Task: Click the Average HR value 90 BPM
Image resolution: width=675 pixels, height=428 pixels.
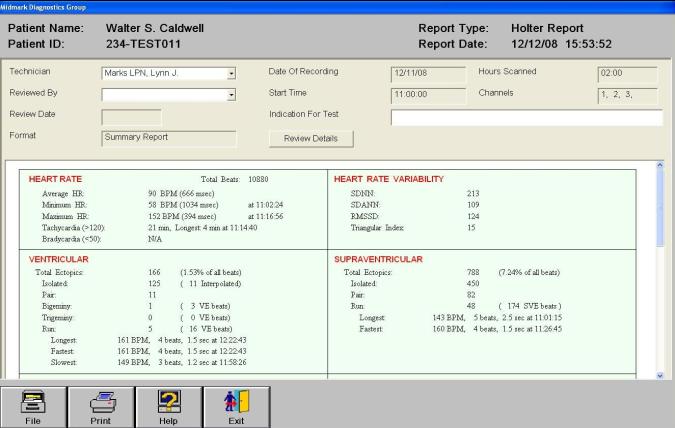Action: (181, 194)
